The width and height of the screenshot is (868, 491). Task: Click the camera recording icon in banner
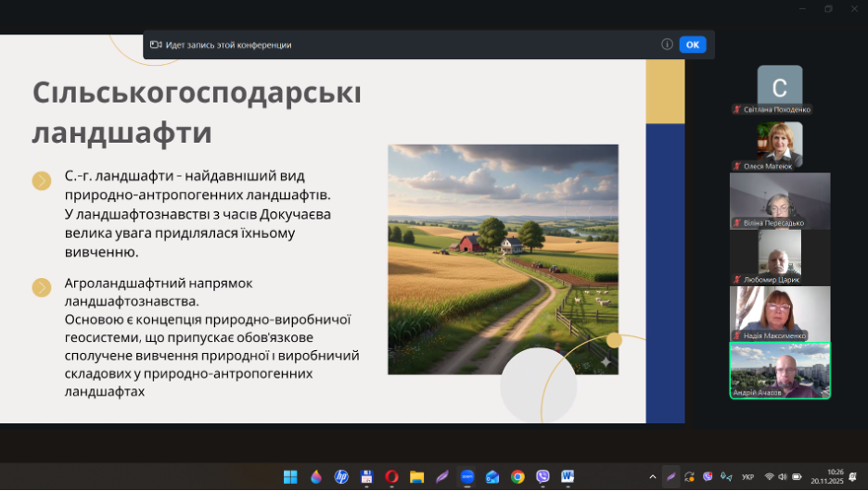tap(156, 44)
